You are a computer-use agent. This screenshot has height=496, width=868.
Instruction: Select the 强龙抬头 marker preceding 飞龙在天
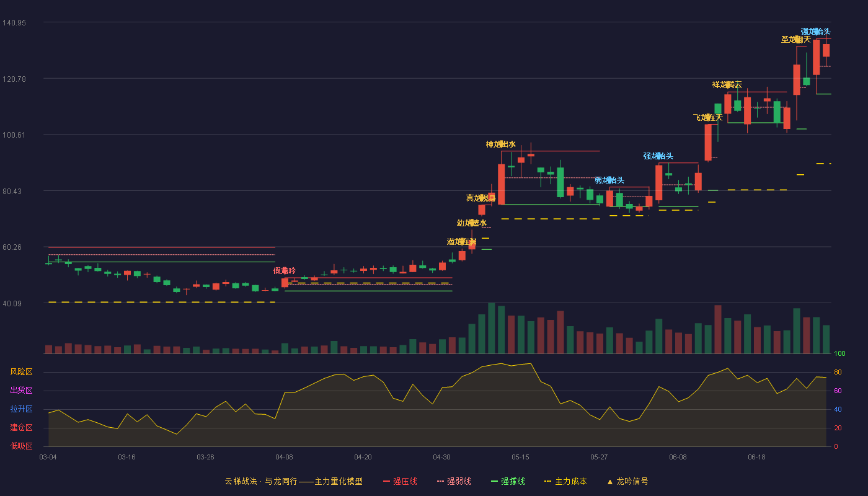(x=658, y=156)
